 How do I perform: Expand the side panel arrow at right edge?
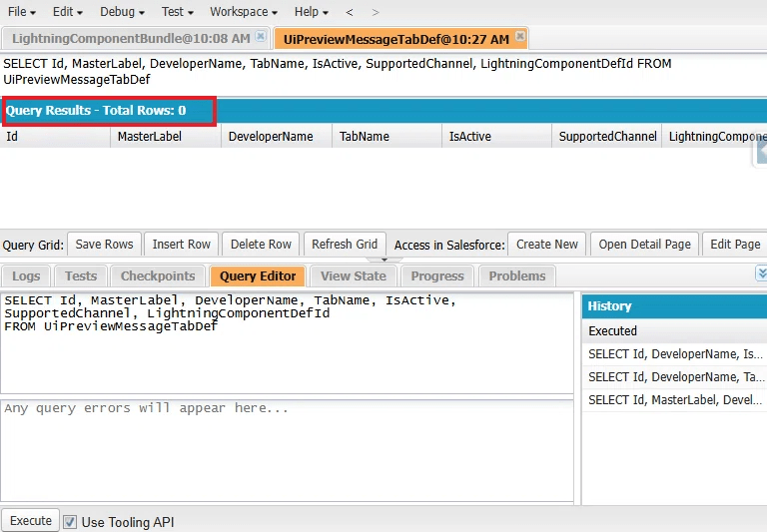760,152
